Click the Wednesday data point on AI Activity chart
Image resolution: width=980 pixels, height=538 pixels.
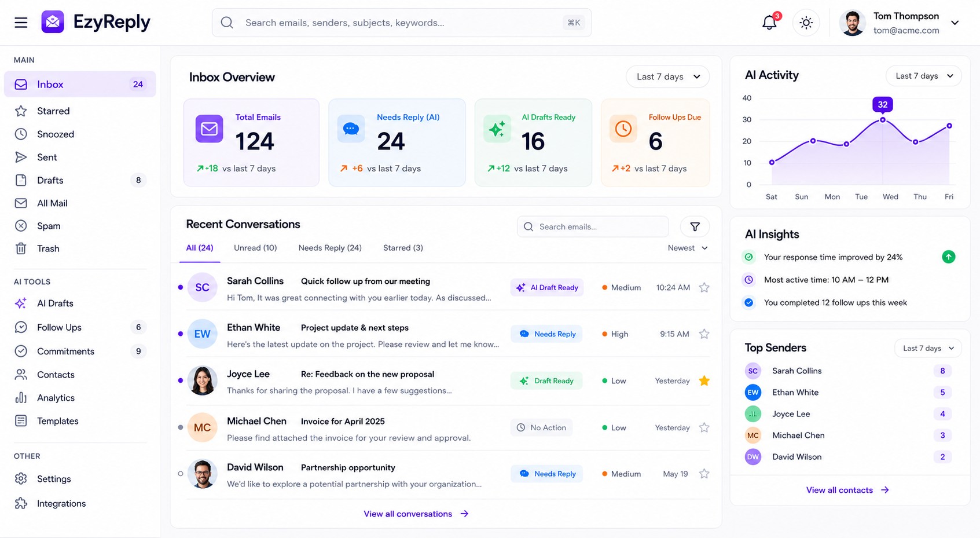click(x=883, y=120)
